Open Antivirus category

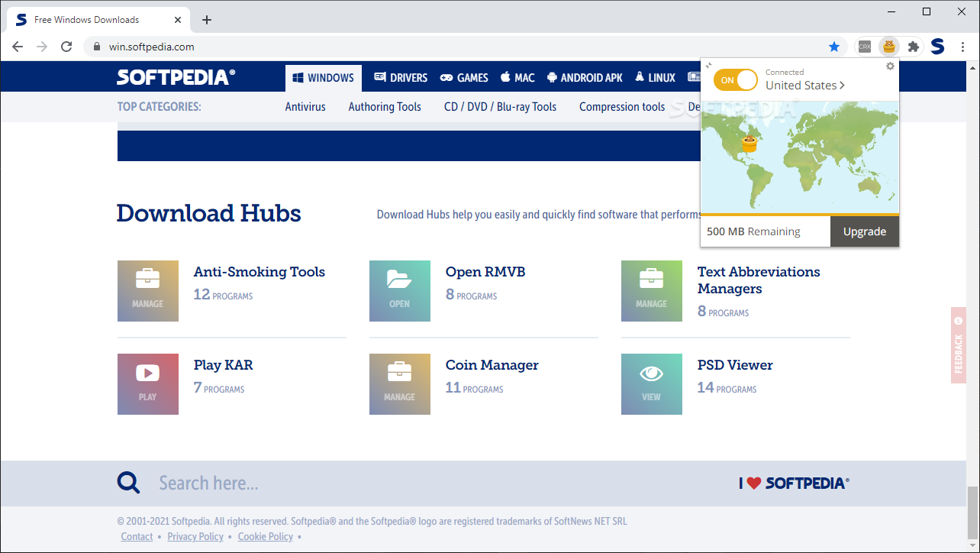tap(305, 107)
